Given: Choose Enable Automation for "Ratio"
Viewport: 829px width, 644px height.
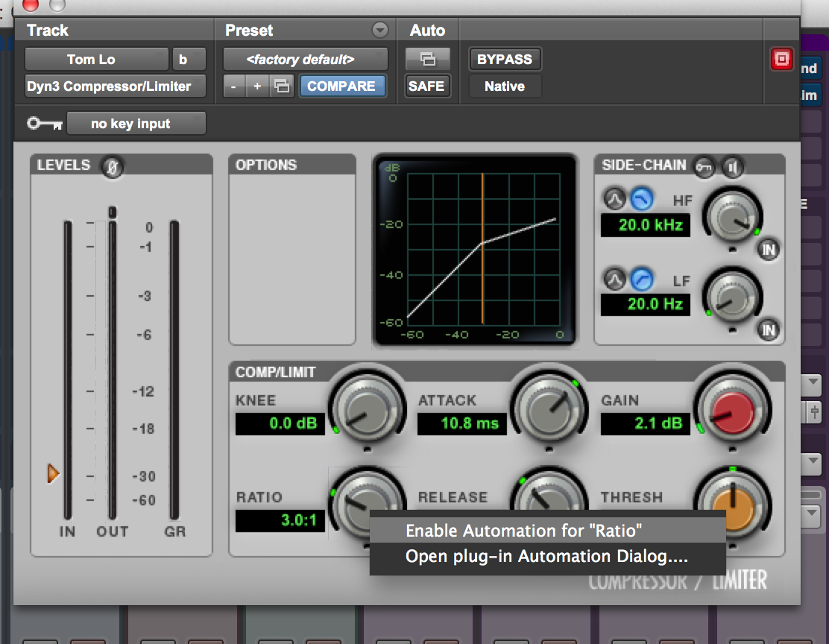Looking at the screenshot, I should point(523,531).
